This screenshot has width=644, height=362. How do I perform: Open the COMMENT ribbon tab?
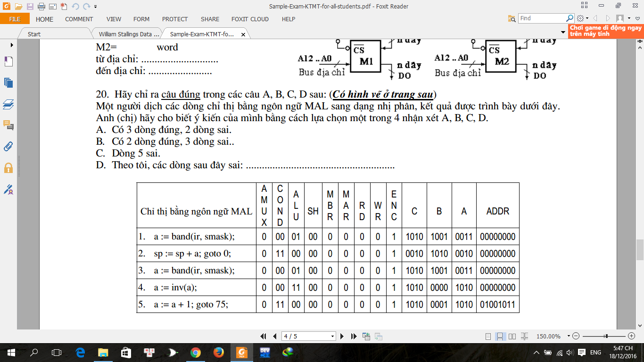pyautogui.click(x=79, y=19)
